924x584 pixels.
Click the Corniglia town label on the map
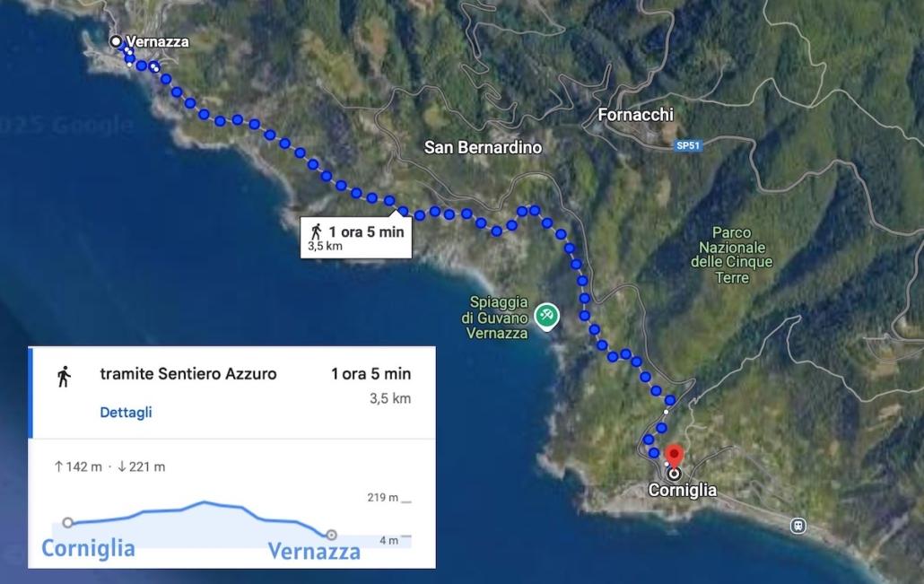click(683, 491)
